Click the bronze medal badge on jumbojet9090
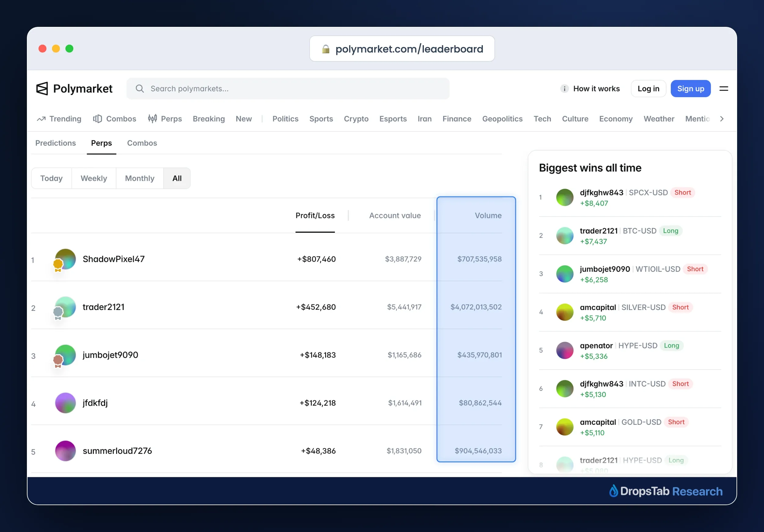Viewport: 764px width, 532px height. [58, 361]
